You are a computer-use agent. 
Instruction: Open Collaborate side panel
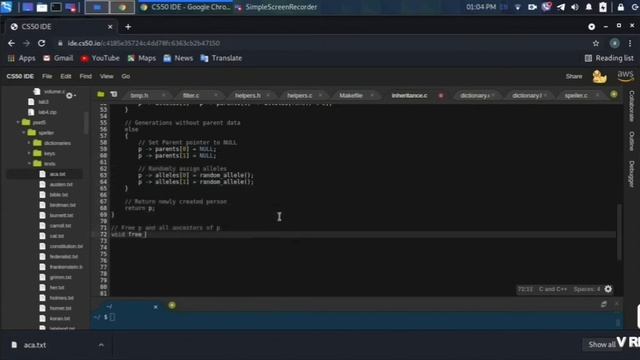[631, 106]
